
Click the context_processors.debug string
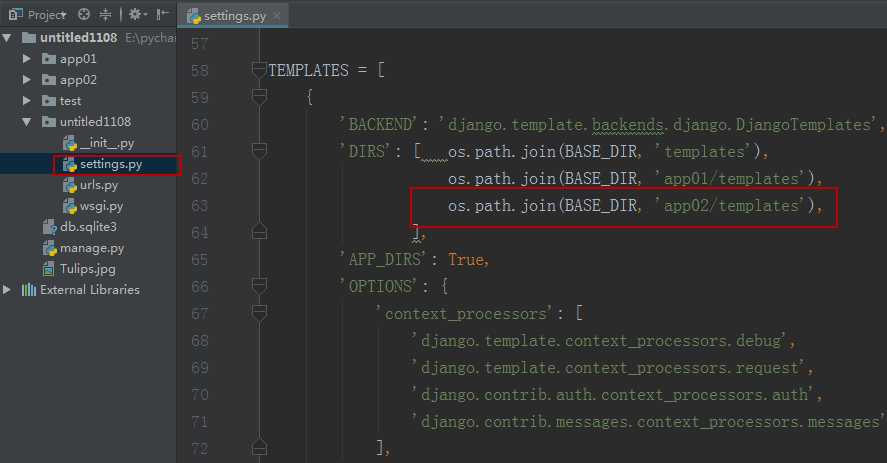click(x=600, y=340)
